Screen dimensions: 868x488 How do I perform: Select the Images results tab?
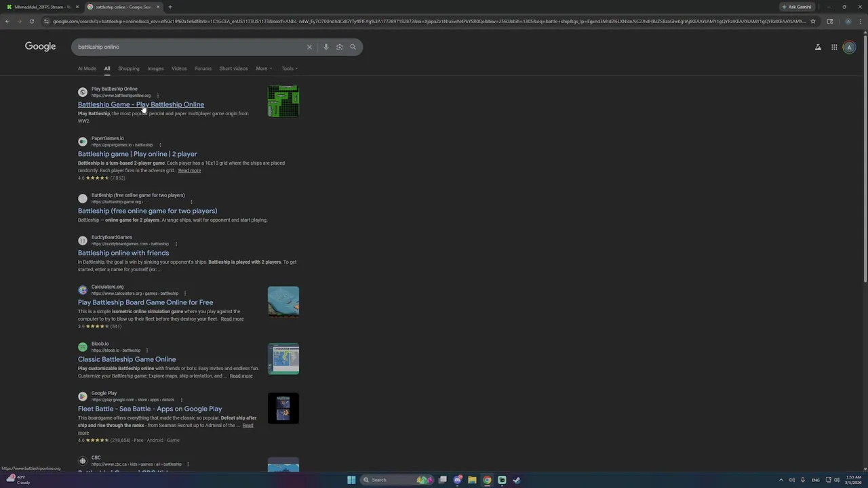[155, 68]
